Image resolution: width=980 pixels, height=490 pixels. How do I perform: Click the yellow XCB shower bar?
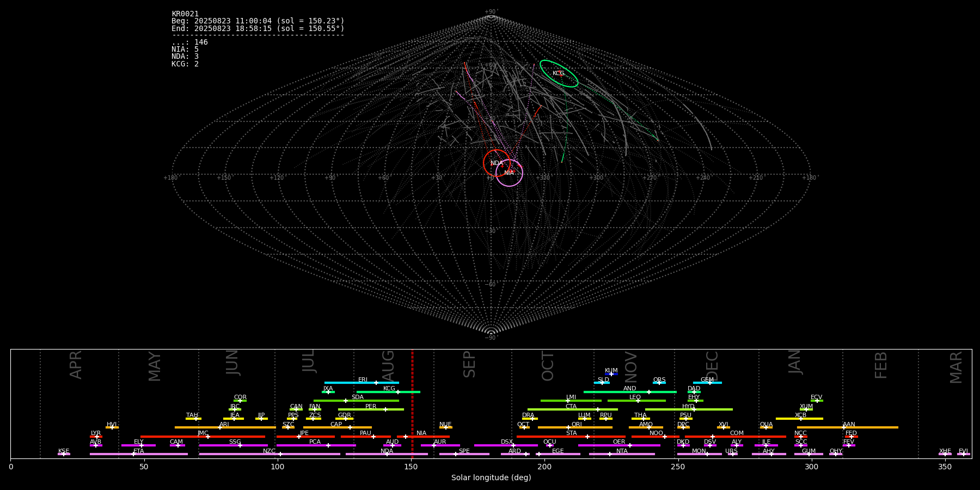click(x=799, y=418)
